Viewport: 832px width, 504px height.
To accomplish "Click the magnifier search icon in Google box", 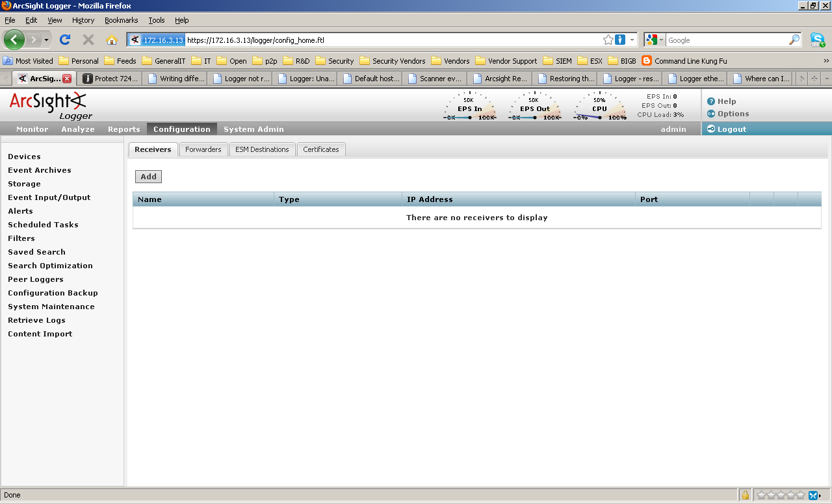I will (x=794, y=40).
